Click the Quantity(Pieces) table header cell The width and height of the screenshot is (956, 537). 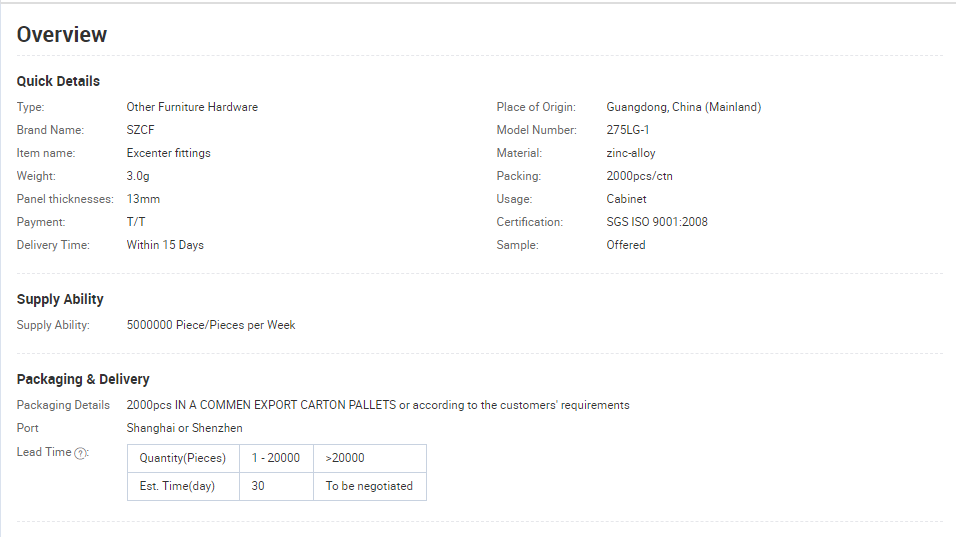click(183, 458)
